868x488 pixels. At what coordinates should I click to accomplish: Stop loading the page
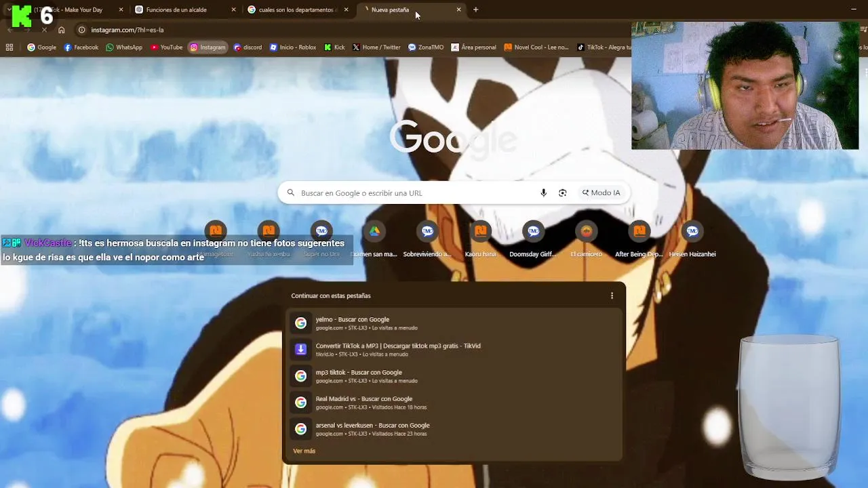click(x=44, y=30)
